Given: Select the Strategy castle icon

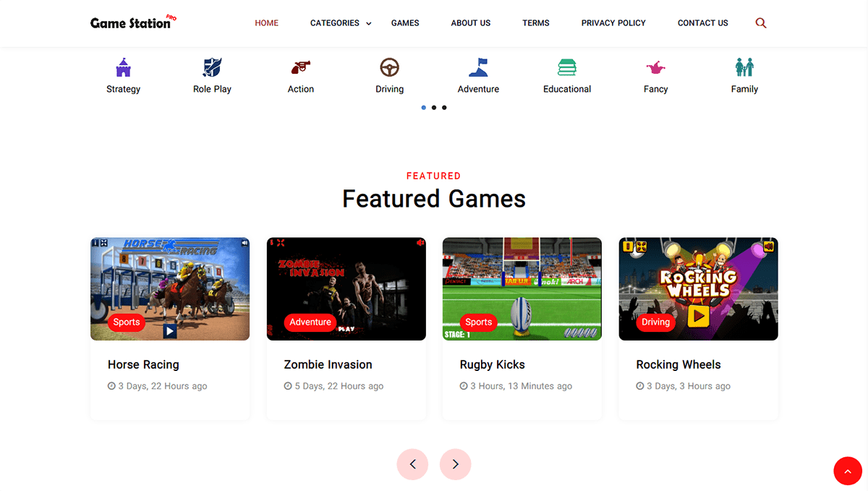Looking at the screenshot, I should click(x=123, y=67).
